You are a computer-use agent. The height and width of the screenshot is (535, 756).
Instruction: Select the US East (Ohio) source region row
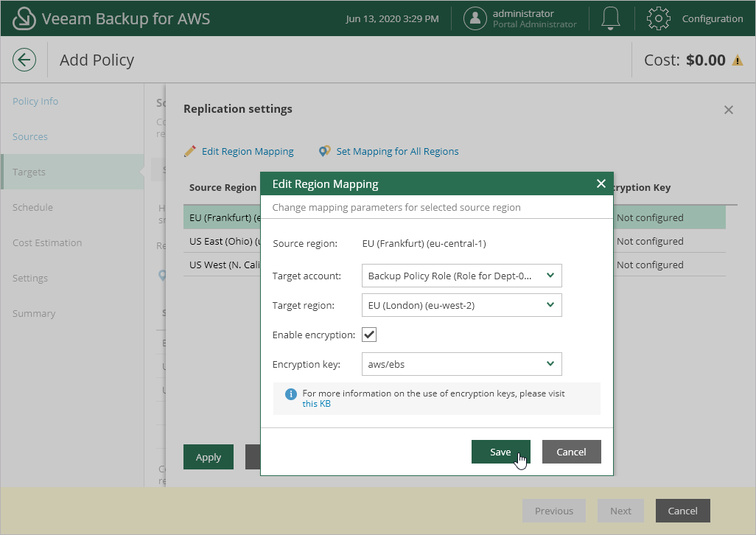coord(222,241)
